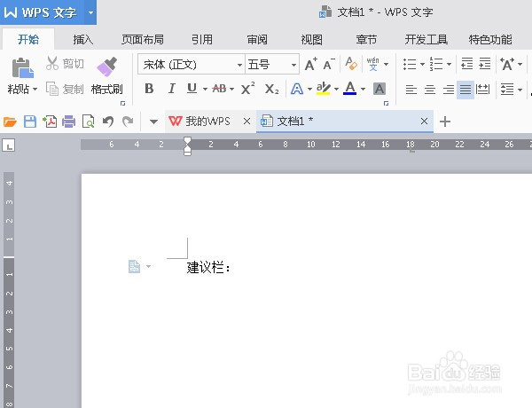The image size is (532, 408).
Task: Open the 视图 tab
Action: click(312, 40)
